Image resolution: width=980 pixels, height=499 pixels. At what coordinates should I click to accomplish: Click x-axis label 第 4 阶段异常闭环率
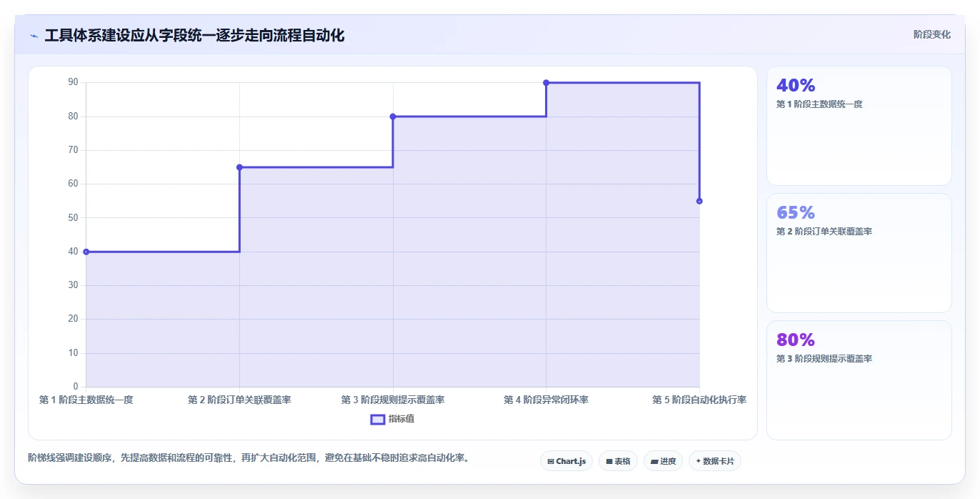pyautogui.click(x=546, y=400)
